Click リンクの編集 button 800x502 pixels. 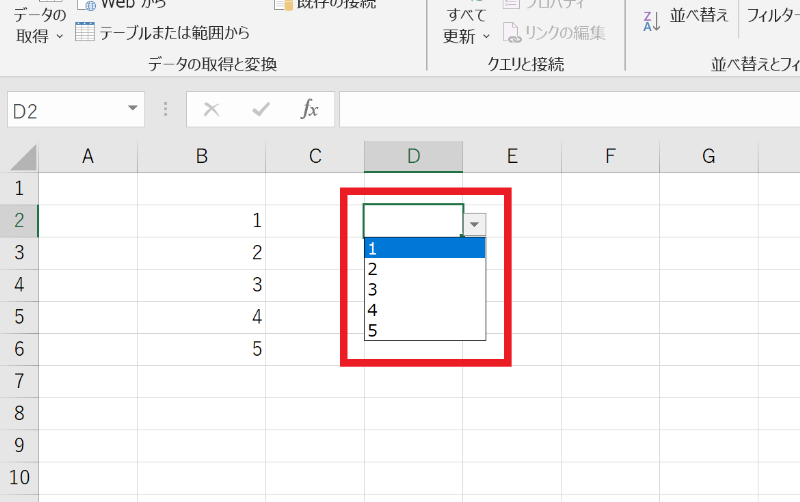point(554,33)
